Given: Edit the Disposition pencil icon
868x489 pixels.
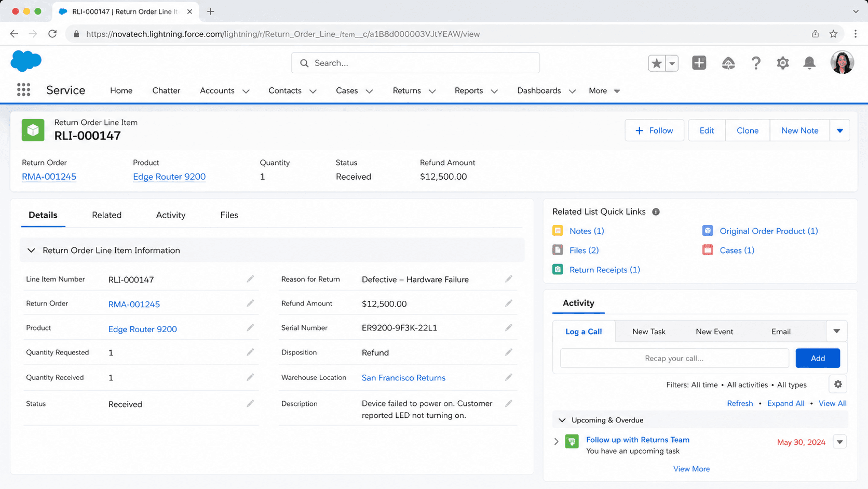Looking at the screenshot, I should pos(509,352).
